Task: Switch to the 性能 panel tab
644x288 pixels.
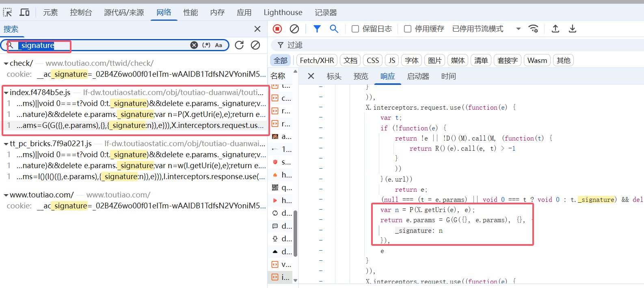Action: 190,13
